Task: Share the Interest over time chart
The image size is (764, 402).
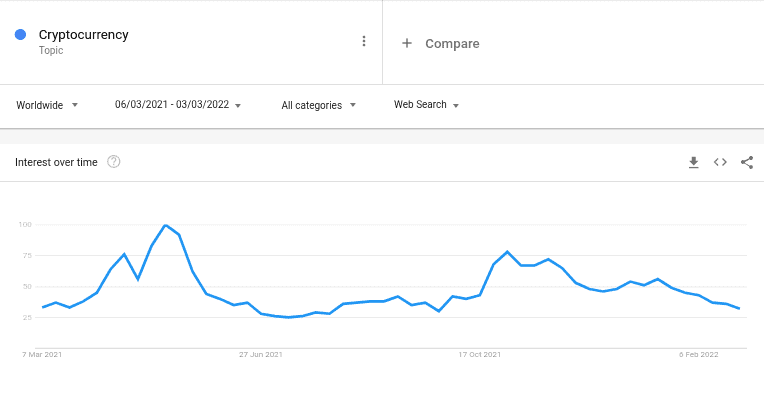Action: (747, 162)
